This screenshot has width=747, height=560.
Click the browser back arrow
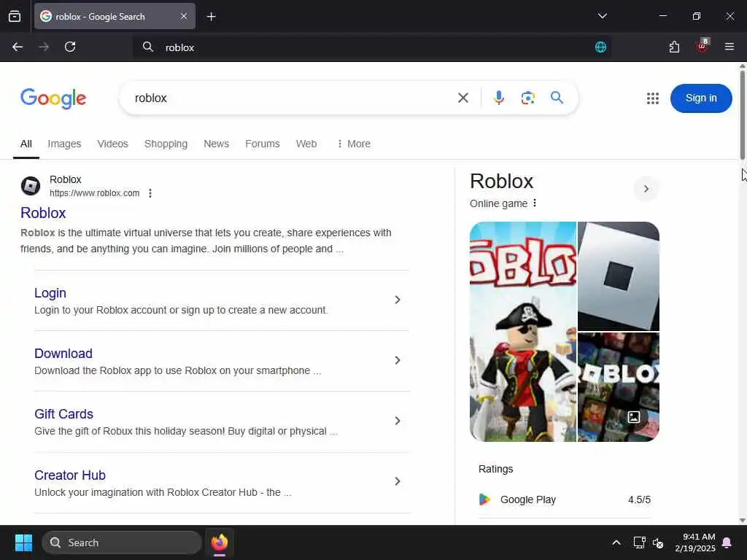(x=18, y=47)
